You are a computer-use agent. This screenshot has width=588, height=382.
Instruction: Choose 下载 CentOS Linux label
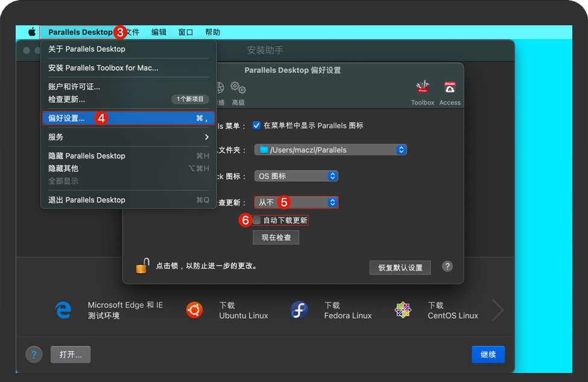point(453,310)
